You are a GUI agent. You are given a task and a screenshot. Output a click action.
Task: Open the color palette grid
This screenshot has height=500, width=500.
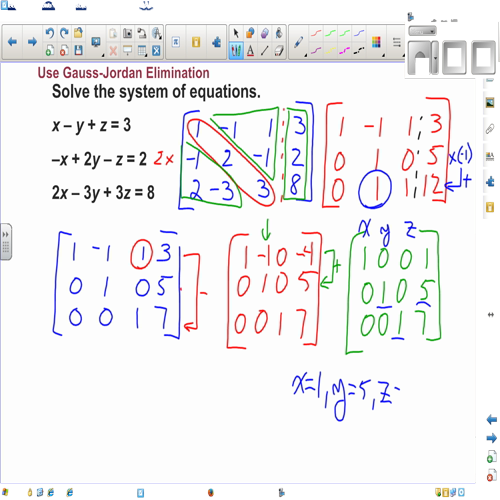coord(376,43)
